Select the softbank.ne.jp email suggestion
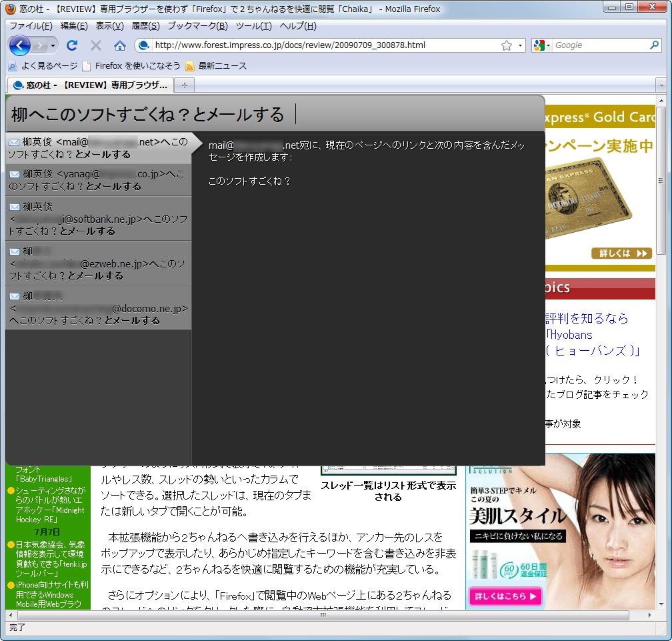Screen dimensions: 672x641 coord(99,219)
